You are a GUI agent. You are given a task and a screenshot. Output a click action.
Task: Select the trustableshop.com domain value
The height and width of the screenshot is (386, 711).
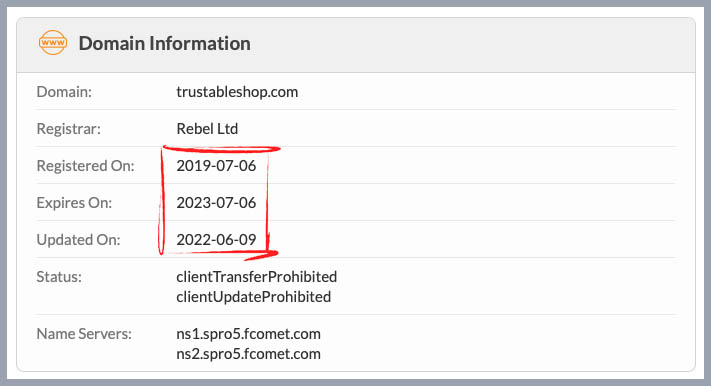(x=237, y=92)
